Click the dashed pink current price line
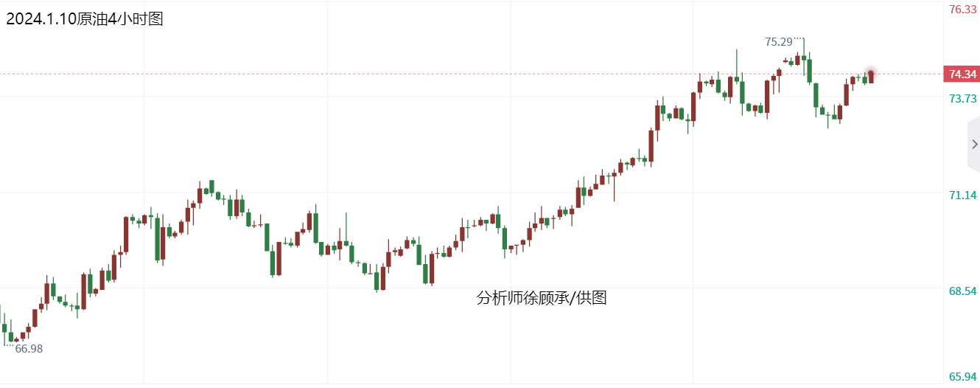 442,74
